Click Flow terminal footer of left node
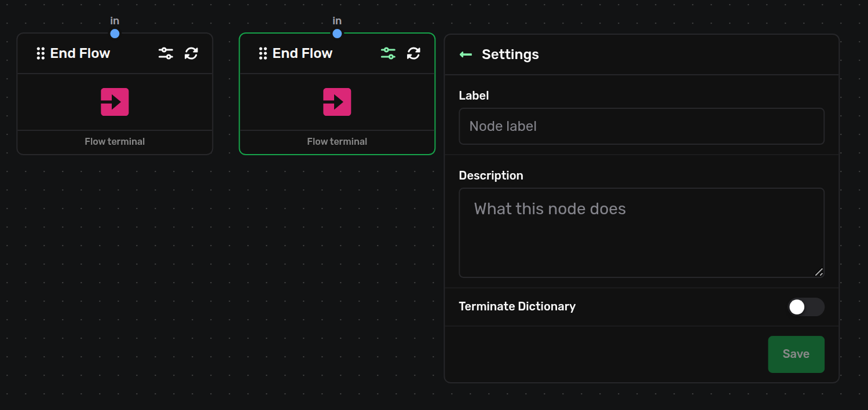The width and height of the screenshot is (868, 410). click(x=115, y=141)
